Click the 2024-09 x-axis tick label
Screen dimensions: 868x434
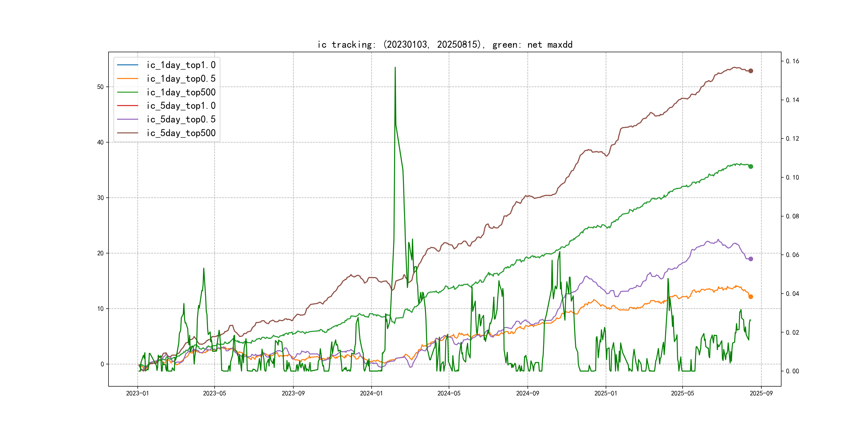pyautogui.click(x=527, y=393)
